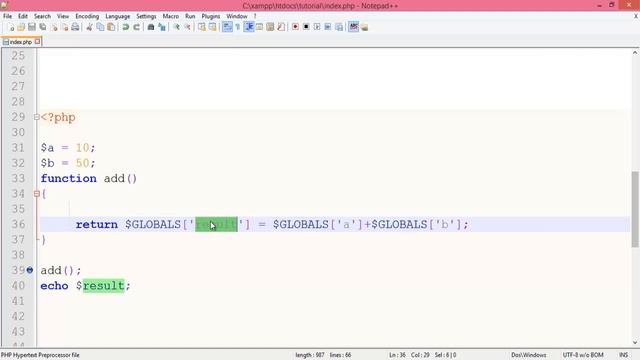Click the Copy toolbar icon
Screen dimensions: 640x360
pos(100,27)
